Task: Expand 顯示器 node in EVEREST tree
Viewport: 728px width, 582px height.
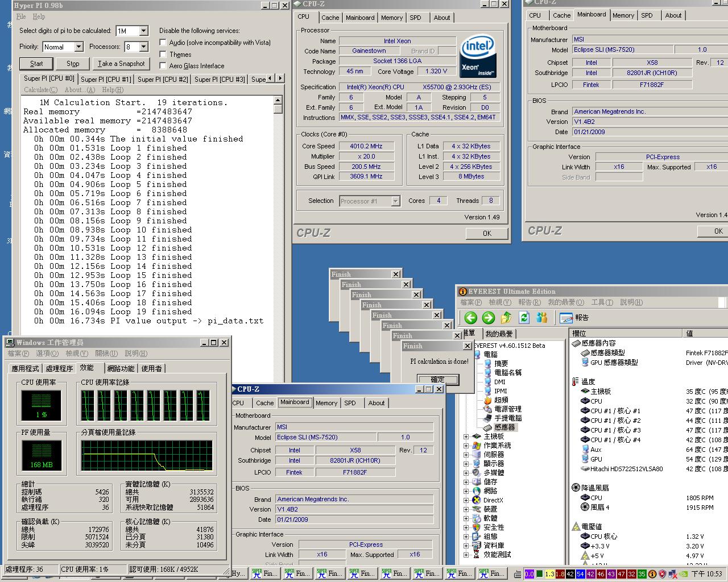Action: [x=466, y=464]
